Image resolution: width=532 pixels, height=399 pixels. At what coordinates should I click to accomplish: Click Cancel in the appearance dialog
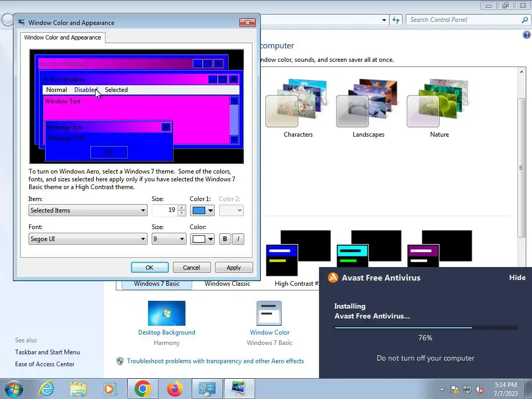192,268
